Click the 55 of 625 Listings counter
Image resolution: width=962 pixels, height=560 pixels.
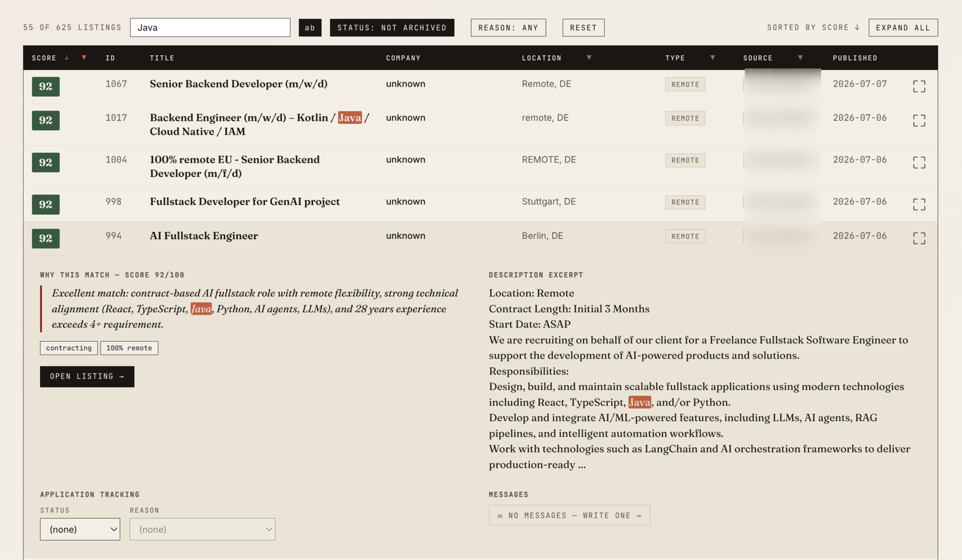tap(72, 27)
